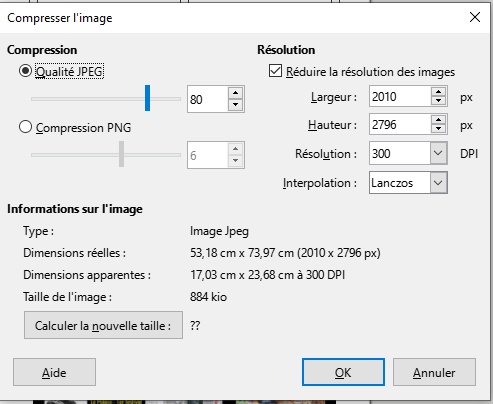Image resolution: width=493 pixels, height=404 pixels.
Task: Click the JPEG quality value field
Action: point(208,99)
